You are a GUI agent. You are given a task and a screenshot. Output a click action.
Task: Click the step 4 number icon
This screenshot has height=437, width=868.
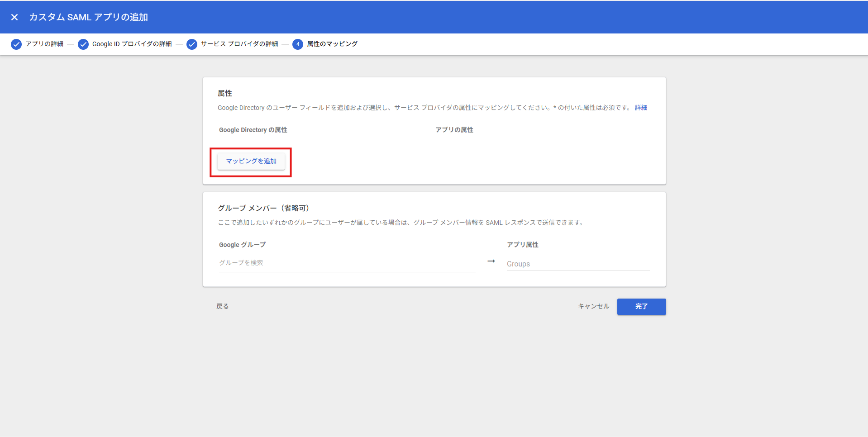coord(298,44)
